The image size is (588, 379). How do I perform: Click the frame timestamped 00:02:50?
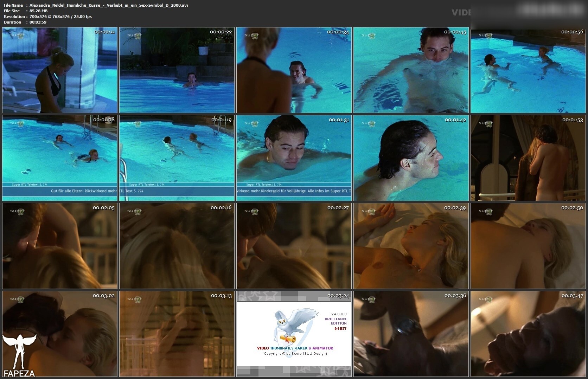tap(528, 246)
